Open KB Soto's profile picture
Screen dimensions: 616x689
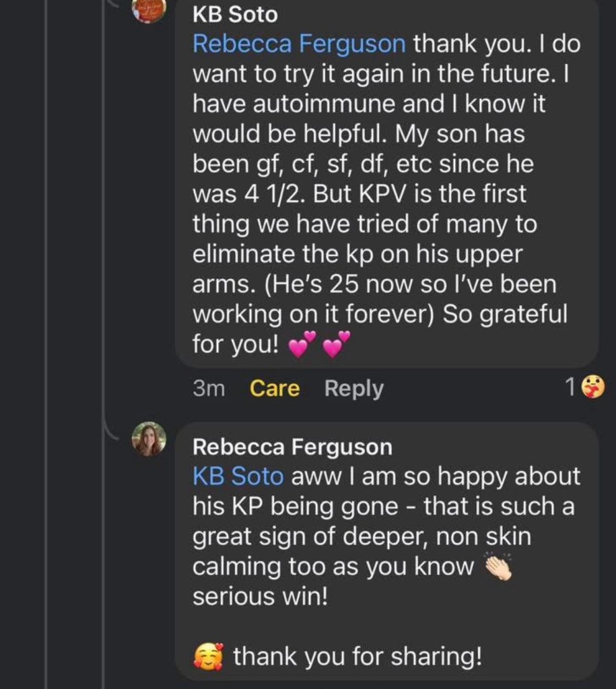[x=149, y=10]
